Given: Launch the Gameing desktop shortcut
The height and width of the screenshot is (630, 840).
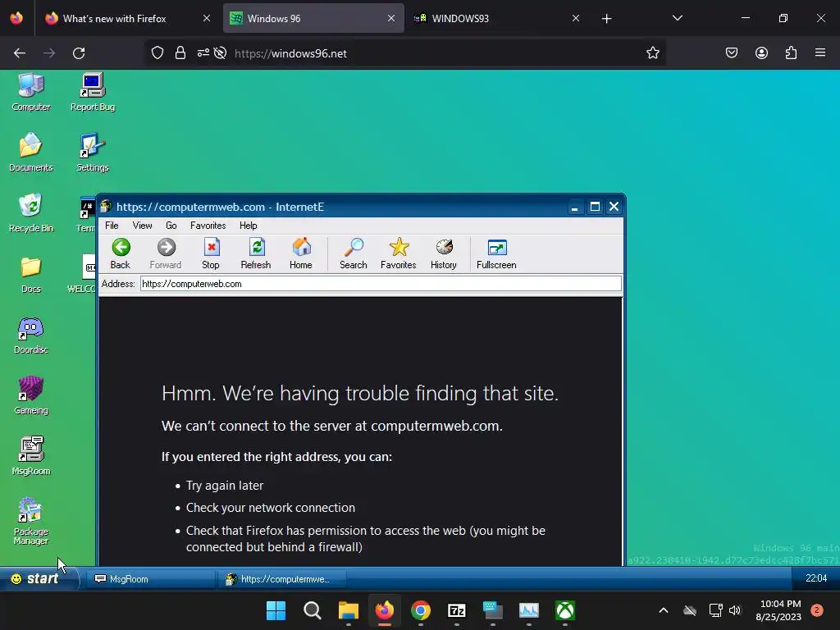Looking at the screenshot, I should [31, 396].
